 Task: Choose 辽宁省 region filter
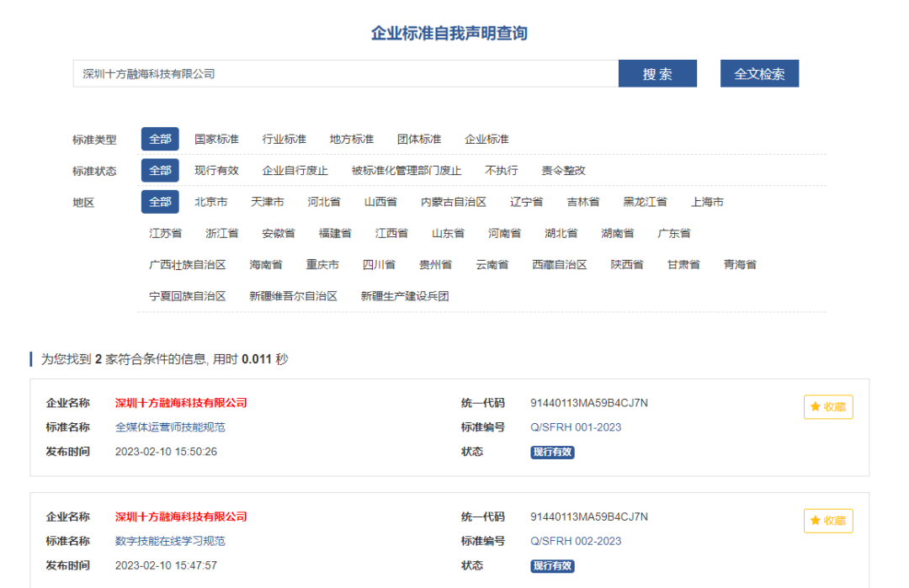526,202
